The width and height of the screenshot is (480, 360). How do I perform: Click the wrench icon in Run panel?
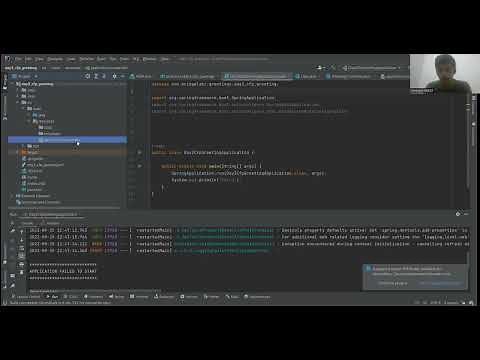[x=13, y=231]
